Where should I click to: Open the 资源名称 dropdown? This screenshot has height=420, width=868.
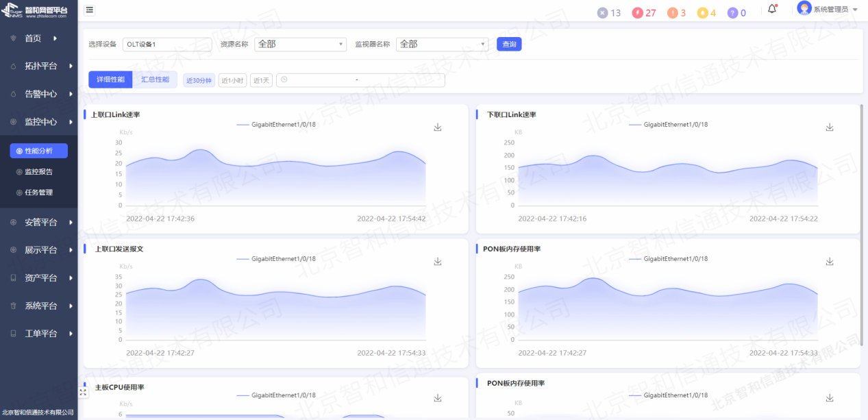300,44
